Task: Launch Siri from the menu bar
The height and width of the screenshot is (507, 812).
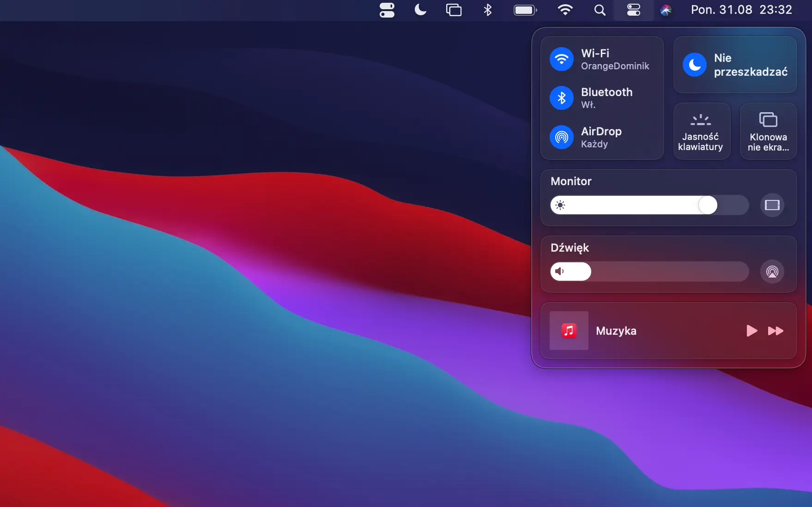Action: pos(666,10)
